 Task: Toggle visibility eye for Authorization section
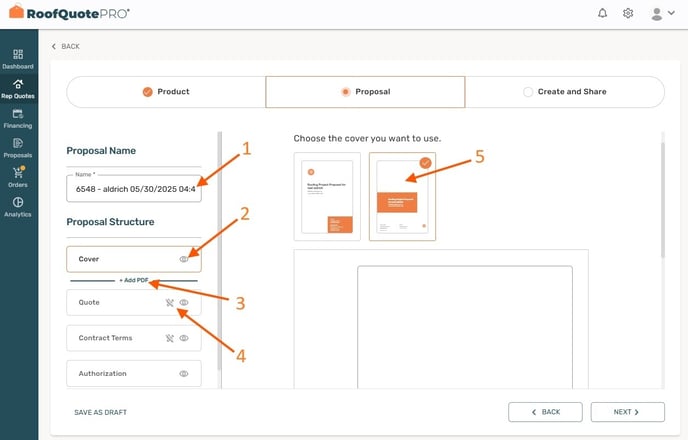pos(184,374)
